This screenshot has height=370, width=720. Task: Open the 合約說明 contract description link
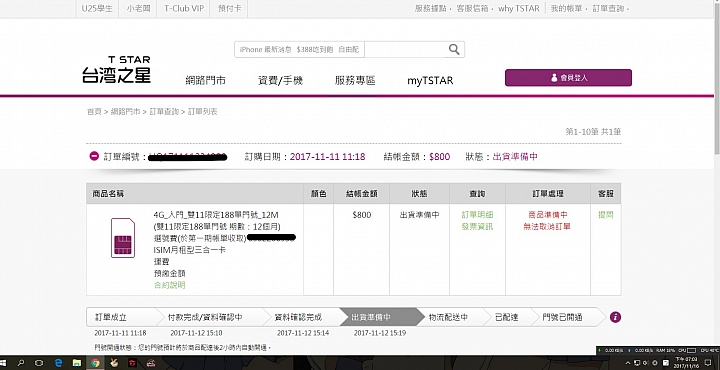click(x=169, y=285)
